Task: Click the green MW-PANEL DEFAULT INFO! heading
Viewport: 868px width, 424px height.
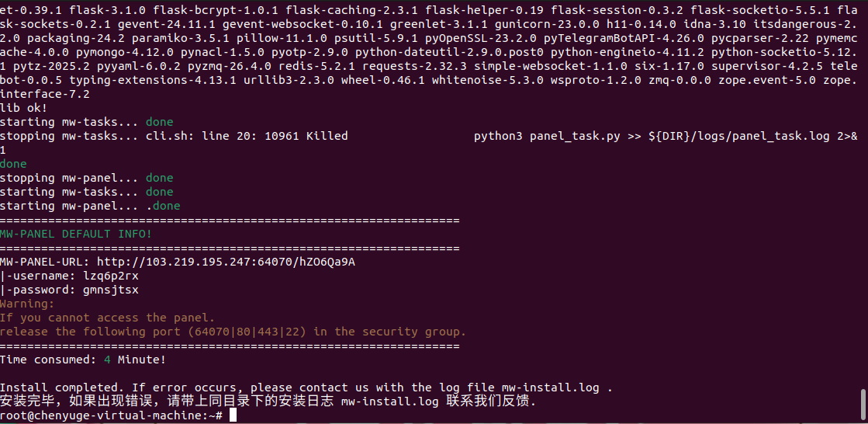Action: point(76,234)
